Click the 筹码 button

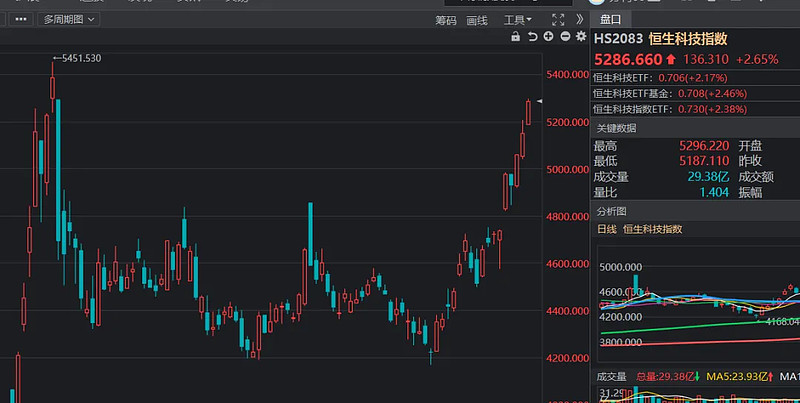pos(445,20)
